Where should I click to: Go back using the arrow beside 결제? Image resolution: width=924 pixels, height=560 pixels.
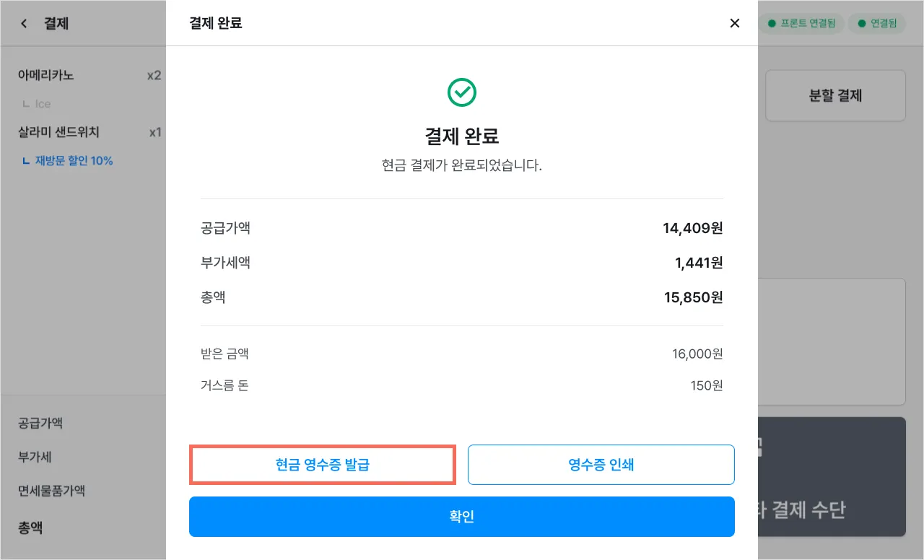click(24, 24)
